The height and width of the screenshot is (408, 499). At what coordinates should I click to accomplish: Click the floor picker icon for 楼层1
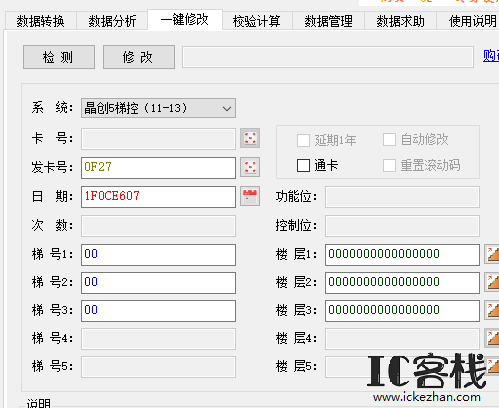click(492, 254)
